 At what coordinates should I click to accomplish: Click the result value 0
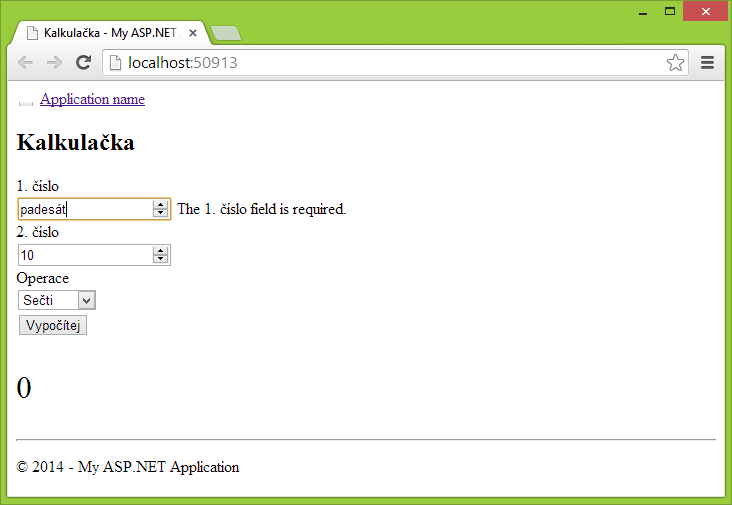[24, 387]
